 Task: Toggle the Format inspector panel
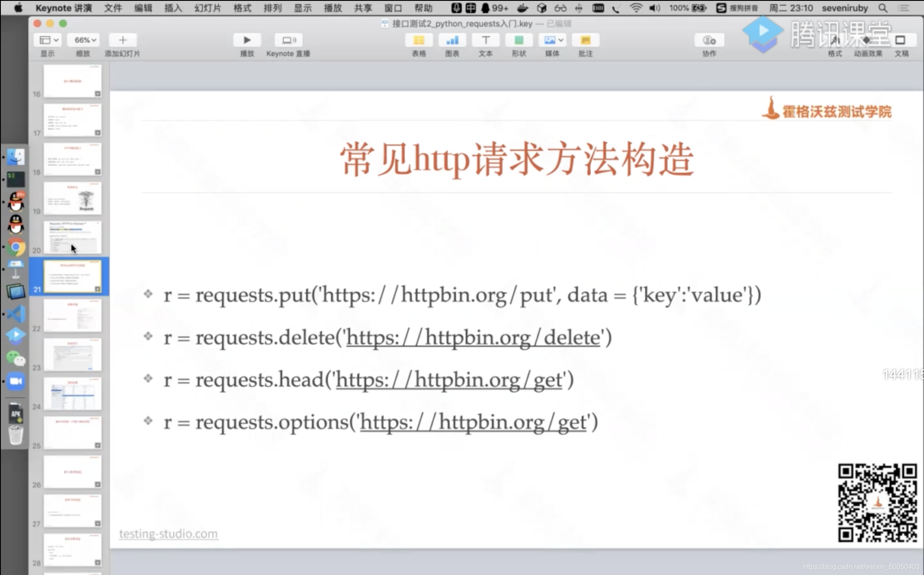[x=835, y=40]
